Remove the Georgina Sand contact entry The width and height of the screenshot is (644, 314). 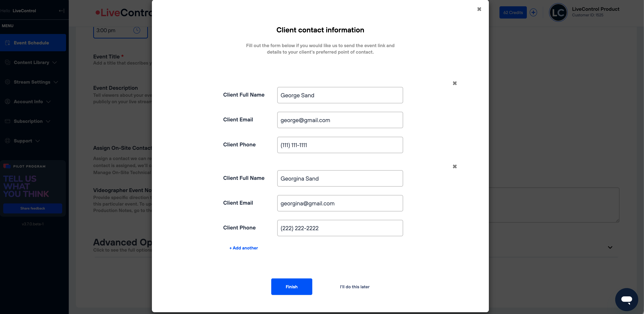[455, 166]
